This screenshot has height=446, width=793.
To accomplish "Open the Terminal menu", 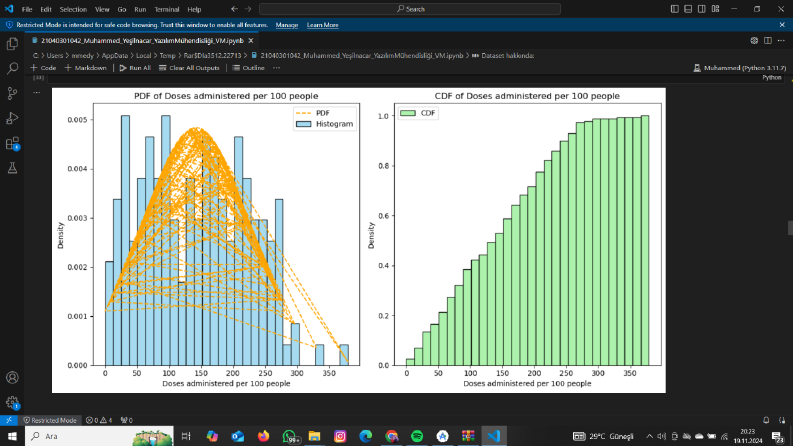I will pyautogui.click(x=166, y=9).
